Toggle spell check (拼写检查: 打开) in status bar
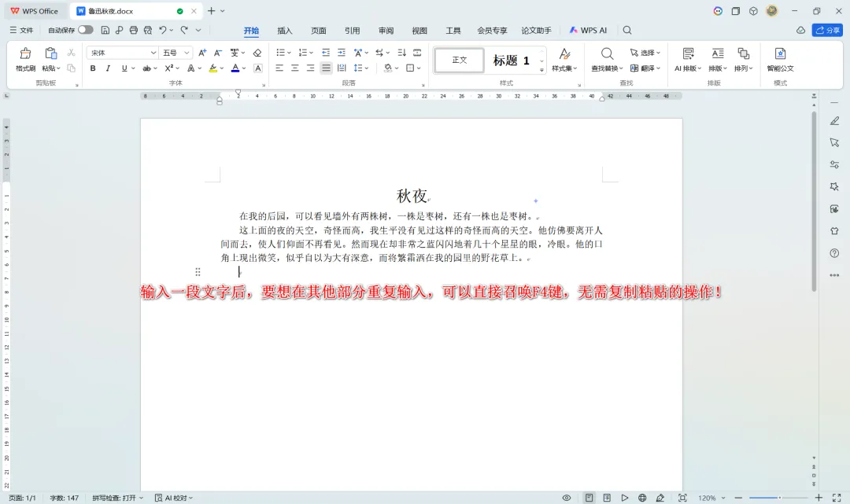Screen dimensions: 850x504 pyautogui.click(x=117, y=498)
